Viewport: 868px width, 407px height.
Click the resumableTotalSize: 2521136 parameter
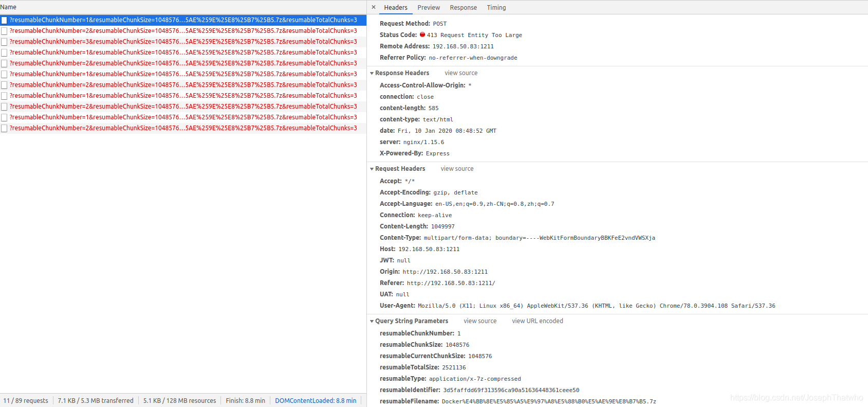pyautogui.click(x=423, y=367)
